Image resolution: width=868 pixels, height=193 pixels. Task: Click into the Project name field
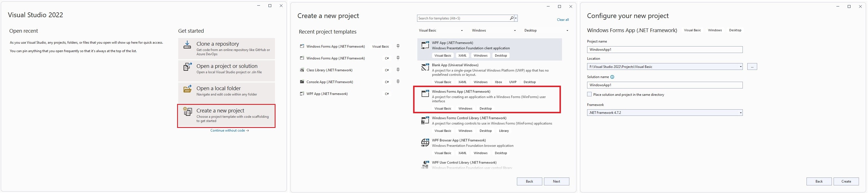tap(664, 50)
